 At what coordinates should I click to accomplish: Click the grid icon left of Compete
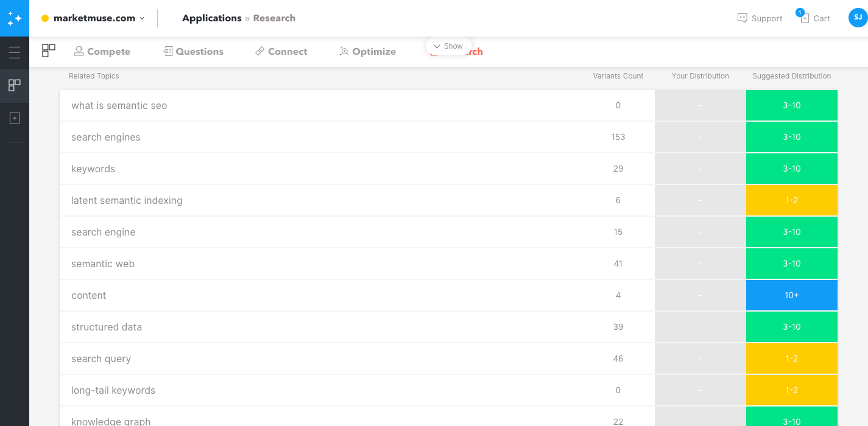49,51
